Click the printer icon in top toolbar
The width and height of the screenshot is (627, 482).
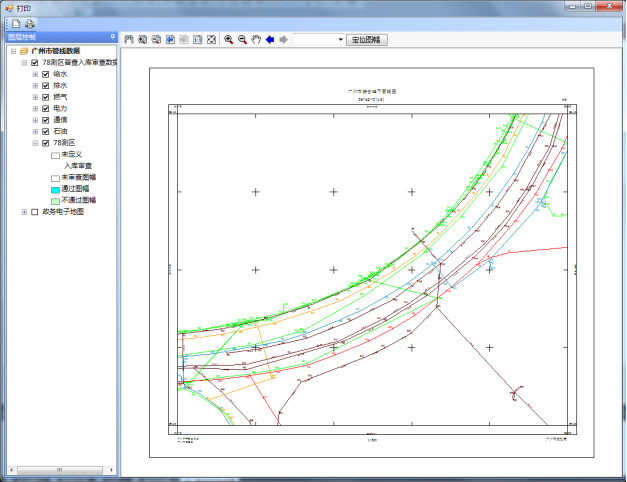point(30,22)
